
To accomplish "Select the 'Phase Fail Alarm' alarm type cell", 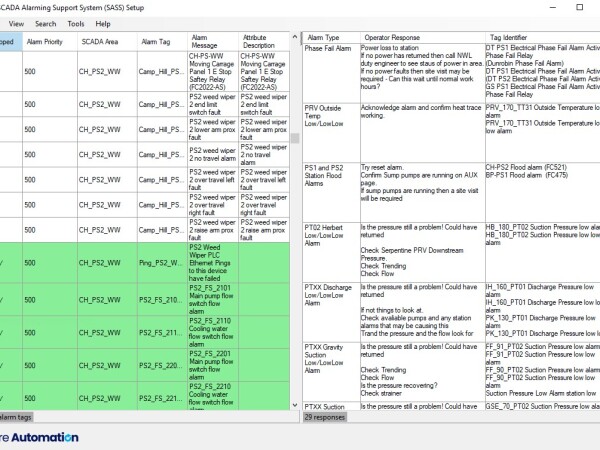I will (331, 73).
